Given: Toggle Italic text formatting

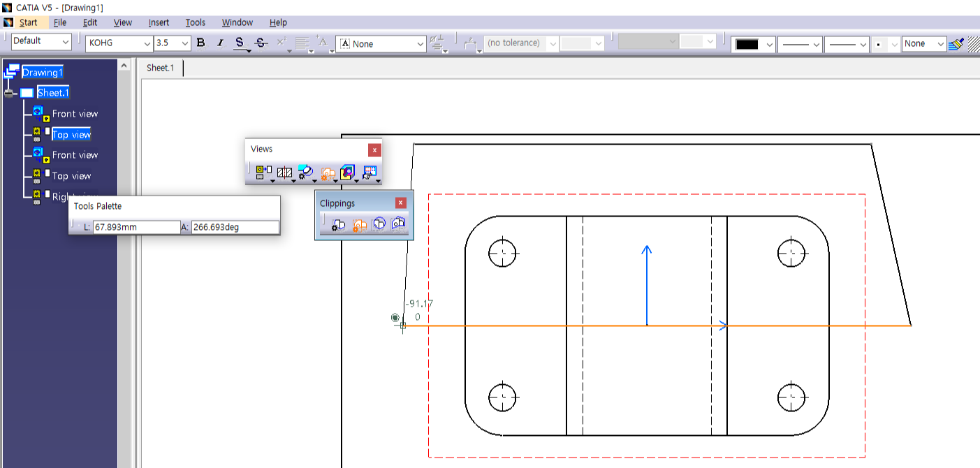Looking at the screenshot, I should (x=220, y=43).
